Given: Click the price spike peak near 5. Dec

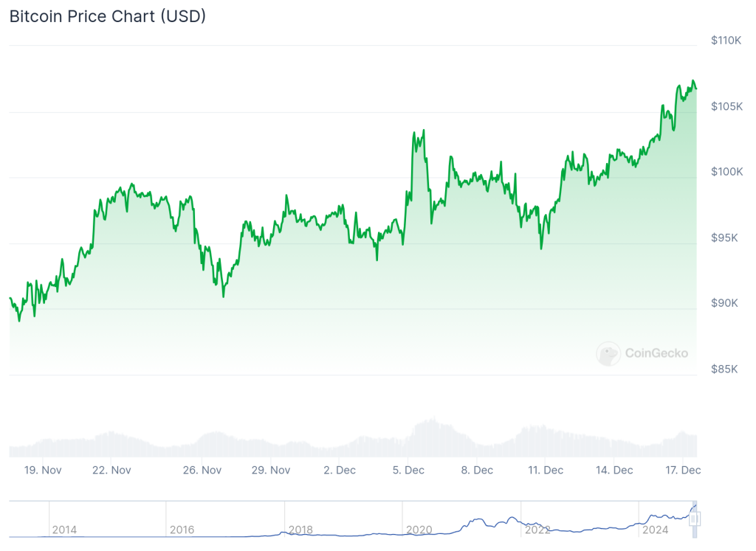Looking at the screenshot, I should coord(423,131).
